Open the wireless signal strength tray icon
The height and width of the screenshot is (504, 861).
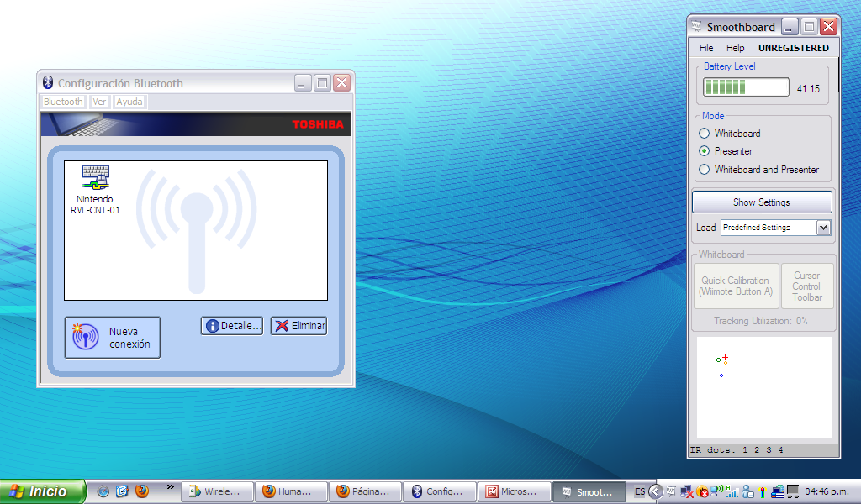point(732,491)
